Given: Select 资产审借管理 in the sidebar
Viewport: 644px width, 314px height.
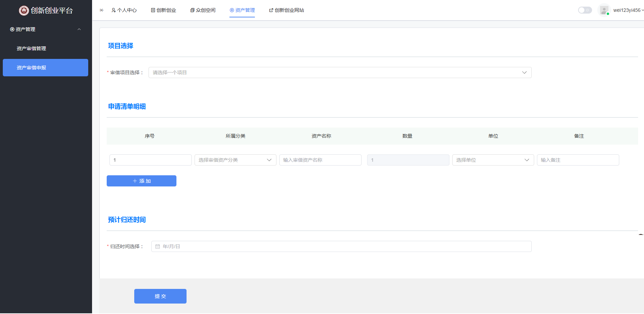Looking at the screenshot, I should 31,48.
